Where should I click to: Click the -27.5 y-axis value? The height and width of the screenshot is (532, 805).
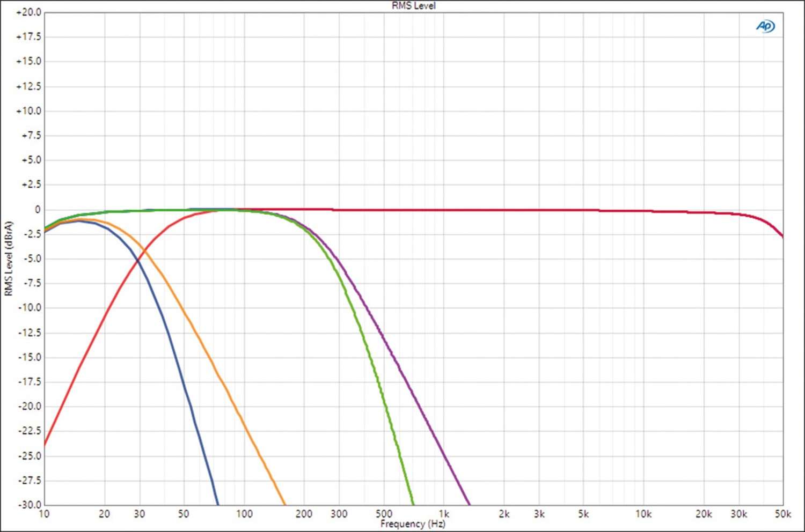[x=30, y=480]
